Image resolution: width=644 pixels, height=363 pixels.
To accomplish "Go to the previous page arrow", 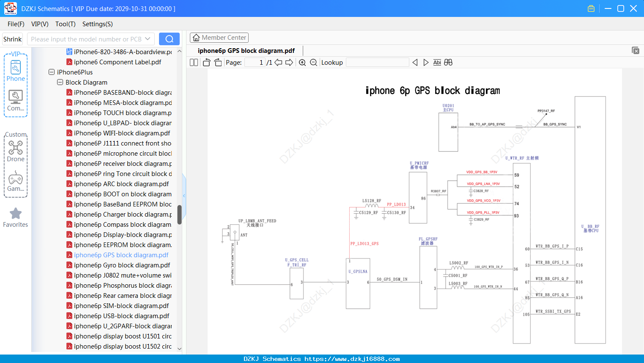I will pyautogui.click(x=278, y=63).
